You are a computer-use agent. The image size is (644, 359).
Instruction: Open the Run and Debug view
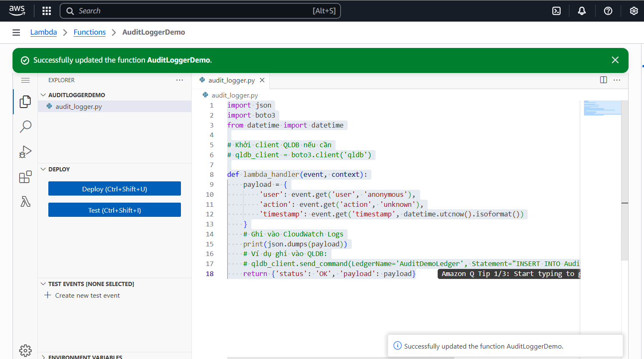(x=25, y=152)
